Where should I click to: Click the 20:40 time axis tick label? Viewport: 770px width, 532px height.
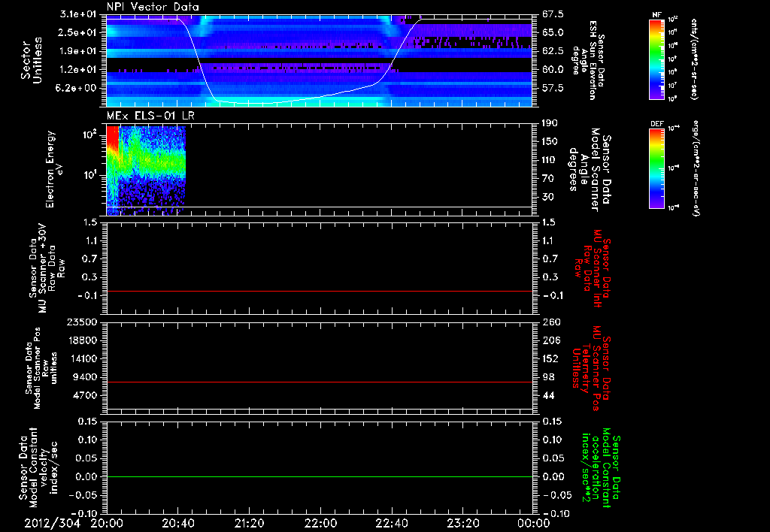click(x=178, y=523)
